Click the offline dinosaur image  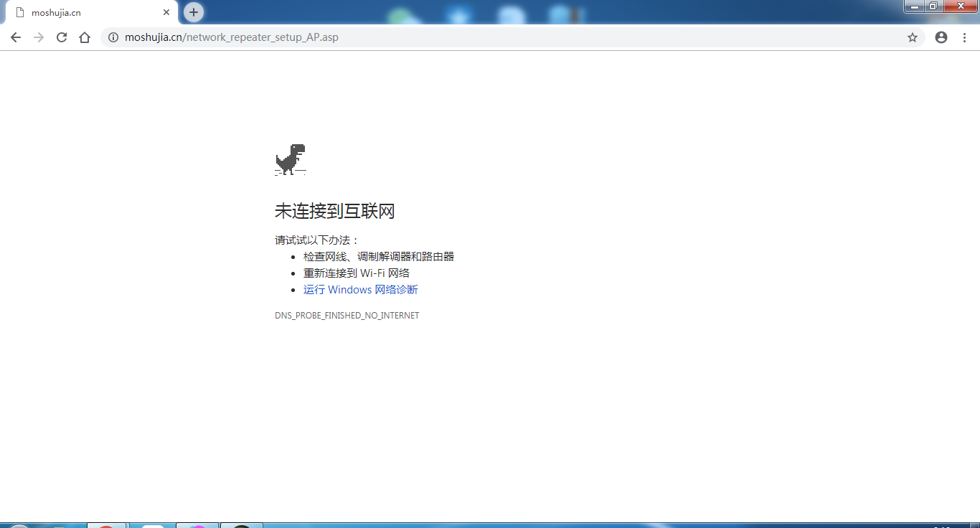pyautogui.click(x=291, y=159)
